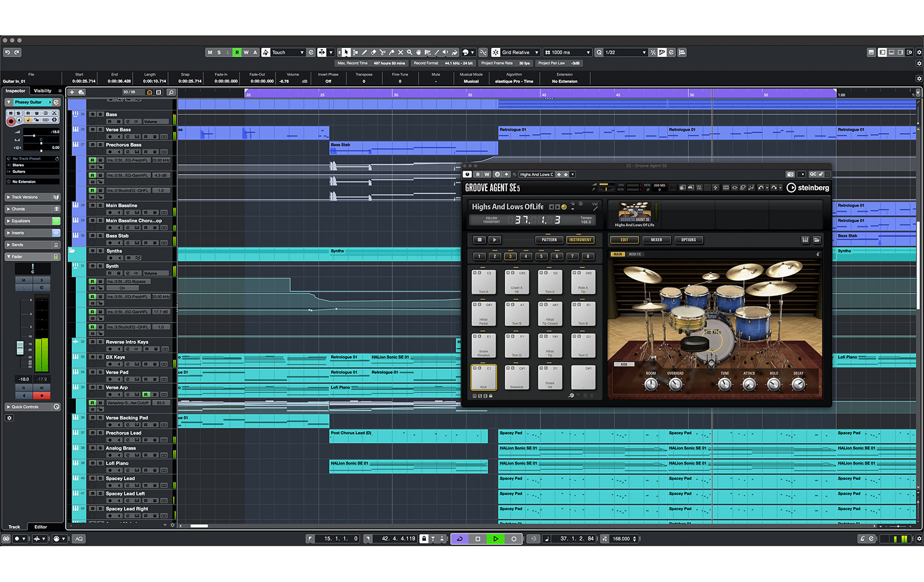Click transport Stop button
This screenshot has width=924, height=582.
[478, 539]
